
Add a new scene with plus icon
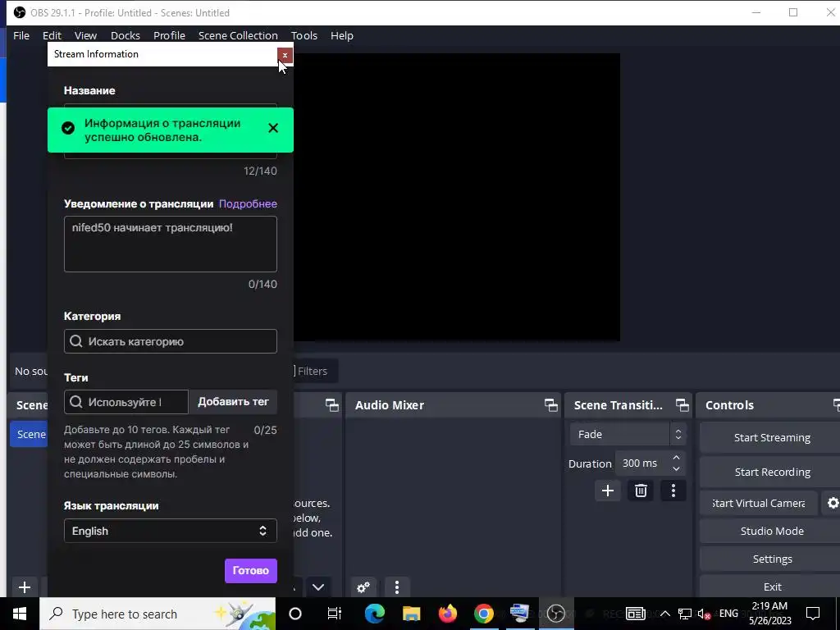[24, 587]
